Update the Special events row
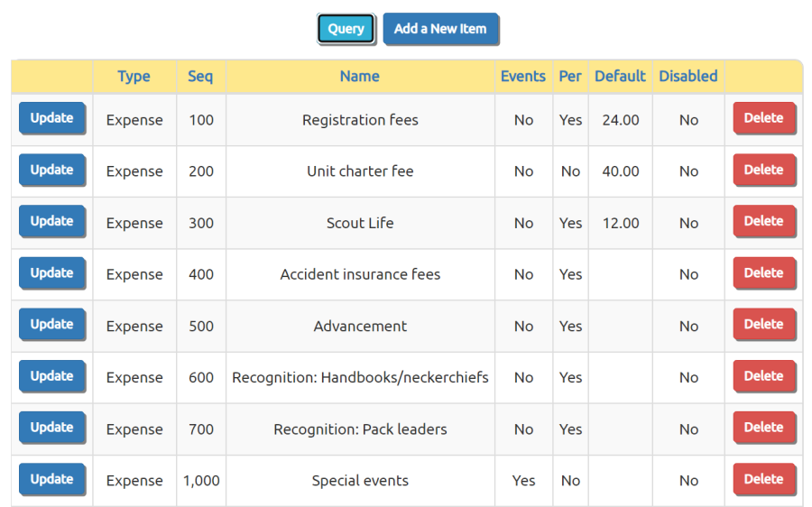This screenshot has height=507, width=812. coord(51,479)
